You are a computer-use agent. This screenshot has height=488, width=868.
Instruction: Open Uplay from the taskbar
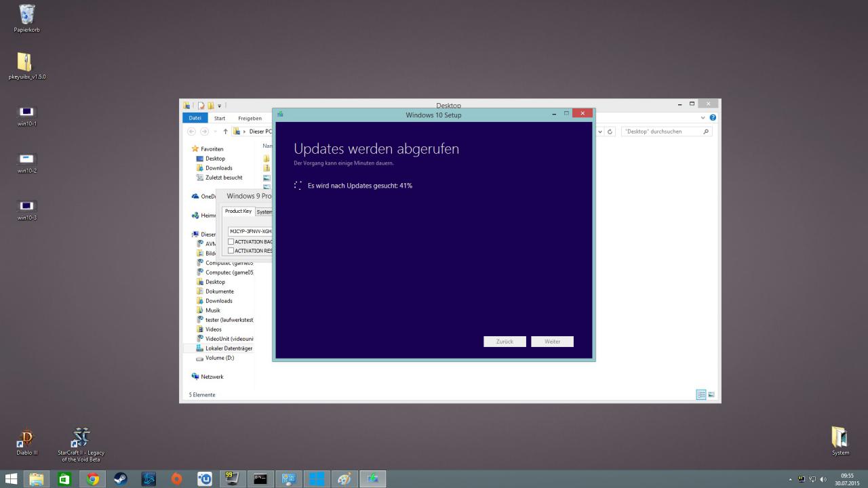(204, 479)
